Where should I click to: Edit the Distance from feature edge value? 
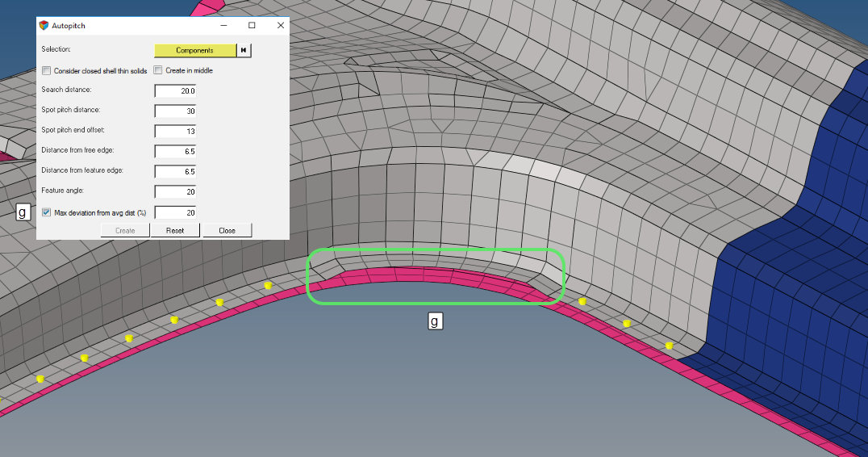(175, 171)
